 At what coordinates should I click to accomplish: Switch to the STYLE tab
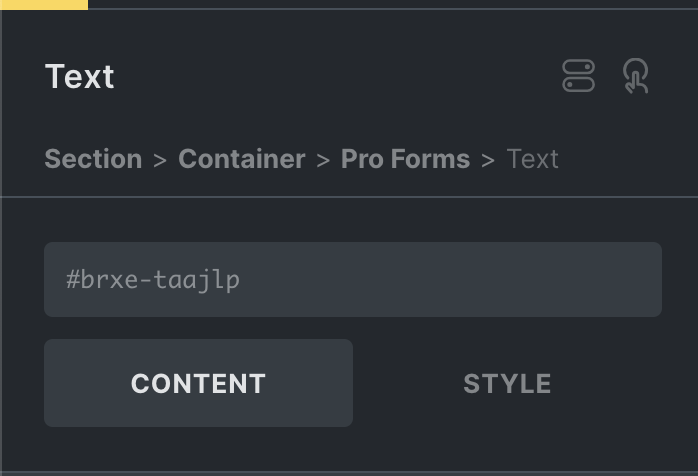pyautogui.click(x=507, y=383)
